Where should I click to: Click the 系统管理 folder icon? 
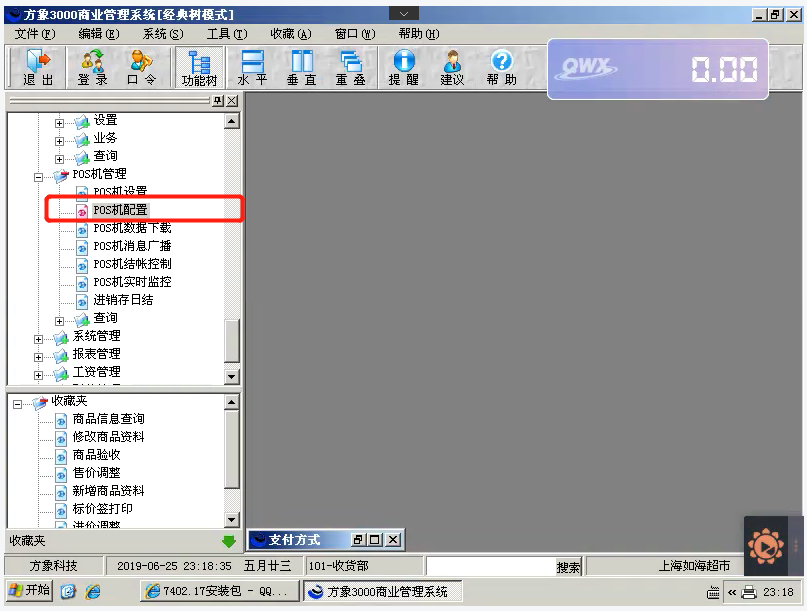61,338
